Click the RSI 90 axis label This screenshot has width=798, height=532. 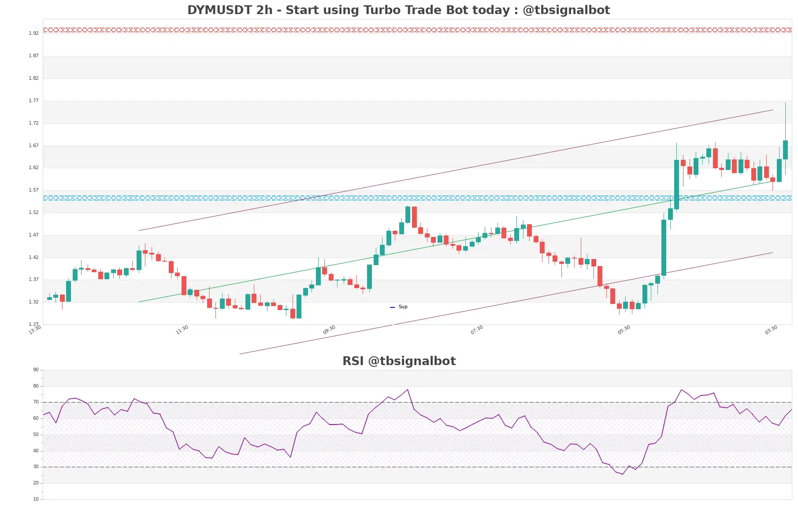tap(36, 370)
